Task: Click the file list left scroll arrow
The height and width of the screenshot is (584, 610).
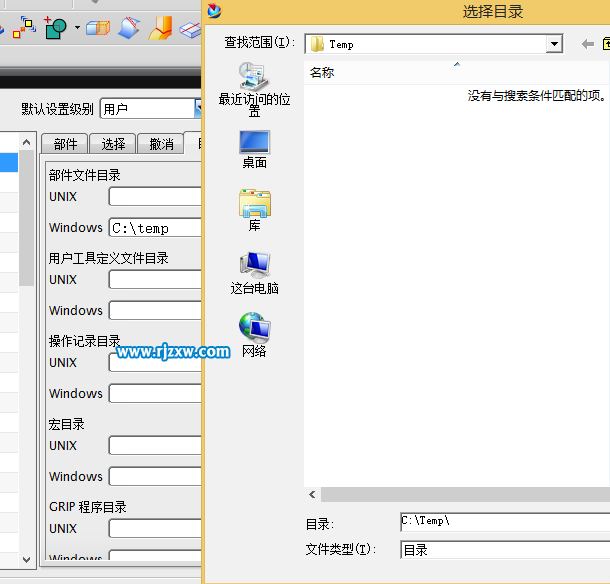Action: (x=312, y=495)
